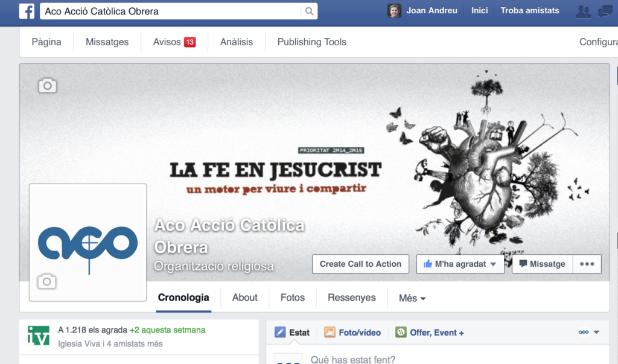Open the friend requests icon

tap(583, 11)
